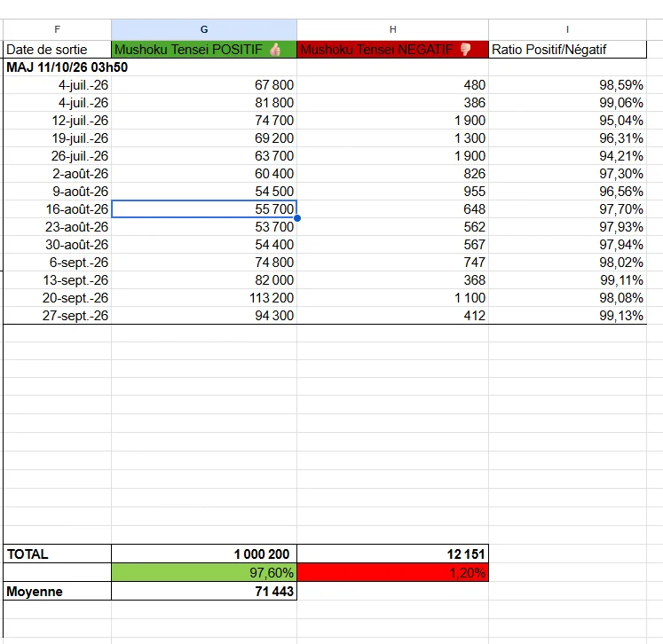
Task: Click the positive value 53 700
Action: (x=204, y=227)
